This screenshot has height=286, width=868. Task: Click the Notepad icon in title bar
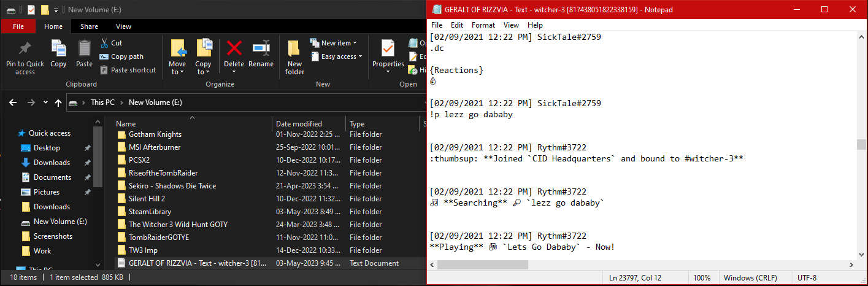(x=437, y=9)
